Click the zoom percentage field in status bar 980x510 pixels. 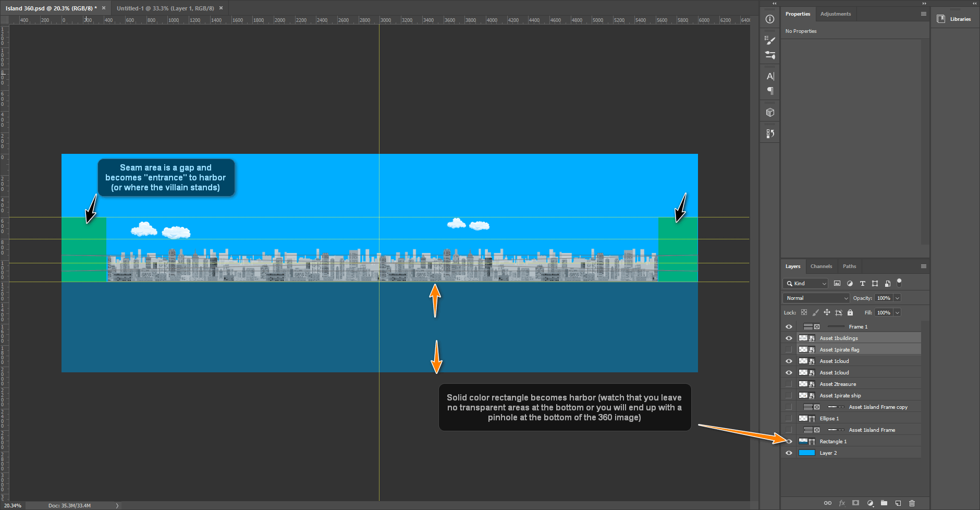tap(13, 506)
